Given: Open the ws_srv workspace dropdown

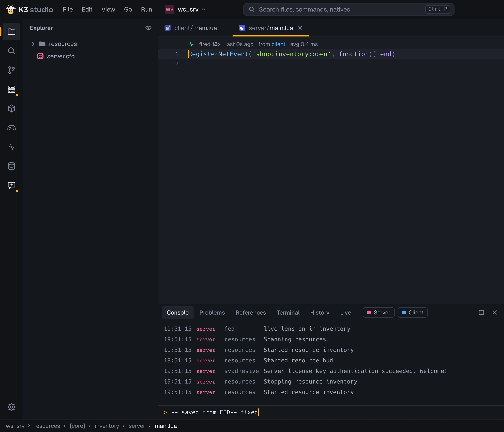Looking at the screenshot, I should (185, 9).
